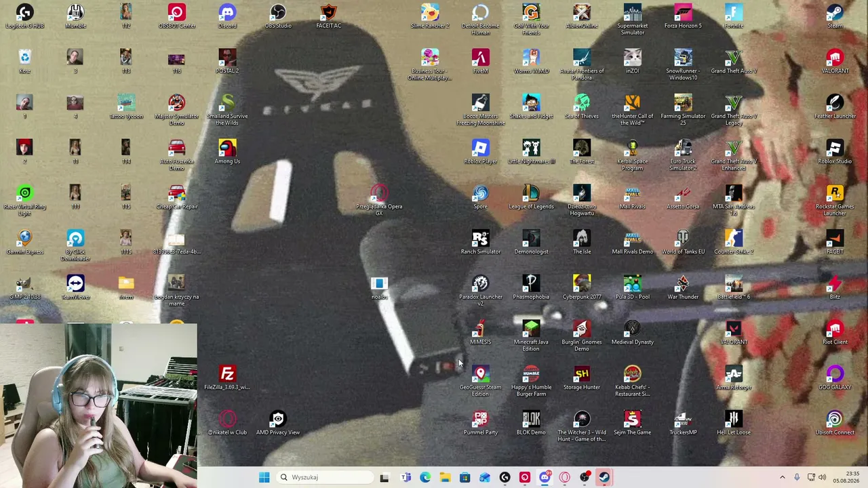Open the Pummel Party shortcut
The width and height of the screenshot is (868, 488).
pyautogui.click(x=480, y=424)
